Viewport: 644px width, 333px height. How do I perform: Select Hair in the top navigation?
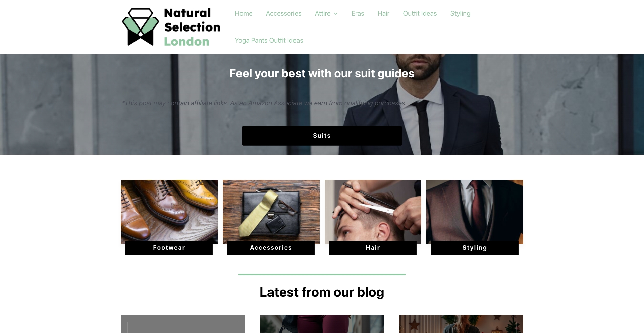(383, 13)
